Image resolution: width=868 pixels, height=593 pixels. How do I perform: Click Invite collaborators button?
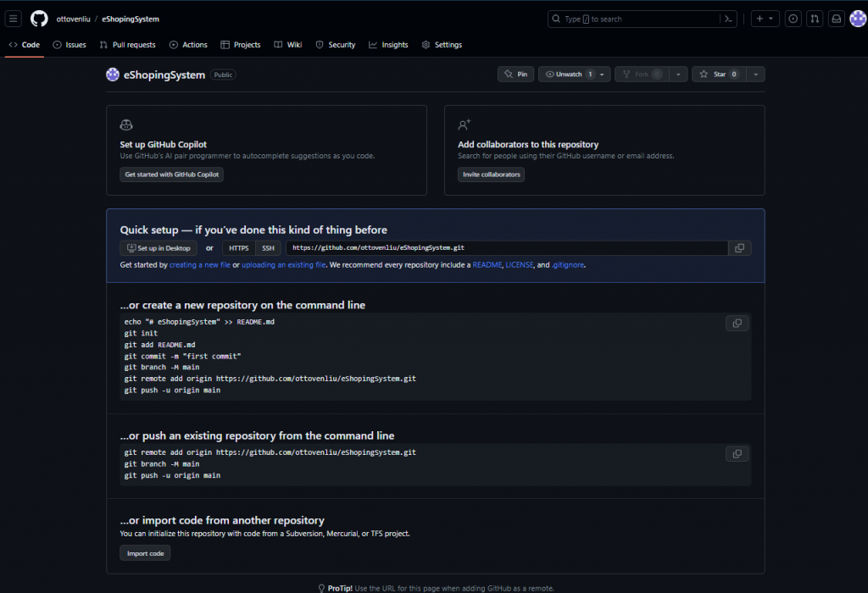[491, 175]
